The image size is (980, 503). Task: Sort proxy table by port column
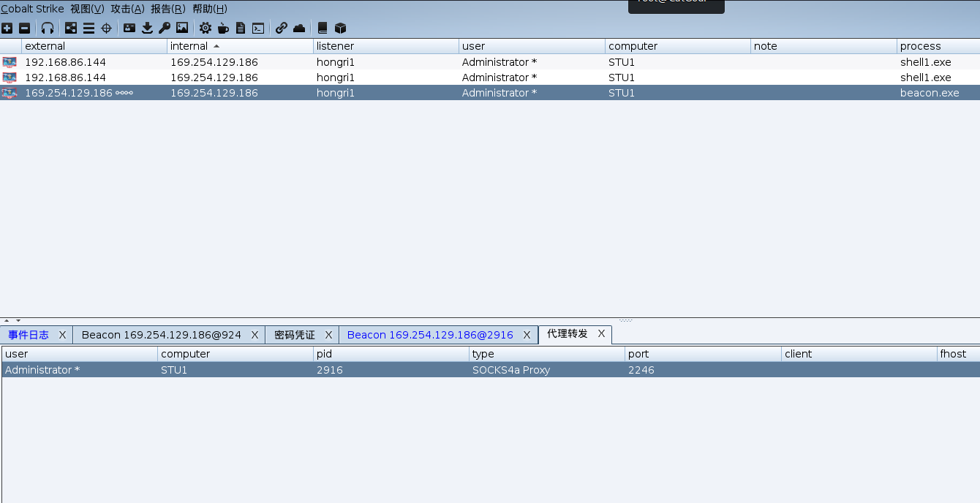[704, 354]
